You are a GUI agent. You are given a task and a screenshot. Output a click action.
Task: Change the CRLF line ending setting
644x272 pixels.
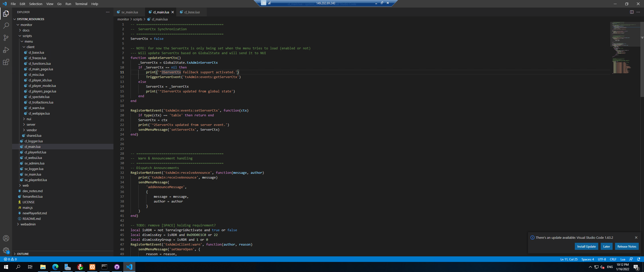[x=613, y=259]
